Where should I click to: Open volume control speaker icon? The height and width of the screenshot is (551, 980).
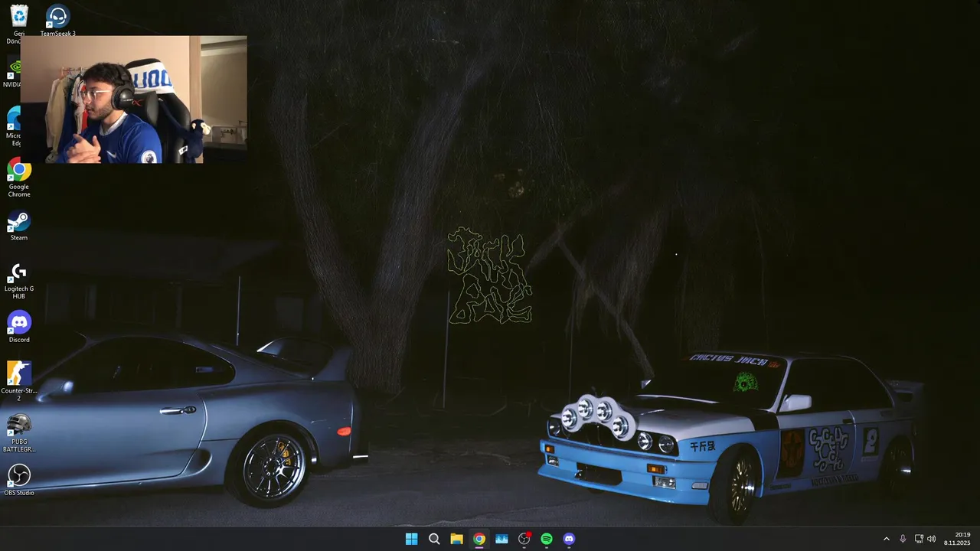pyautogui.click(x=932, y=539)
